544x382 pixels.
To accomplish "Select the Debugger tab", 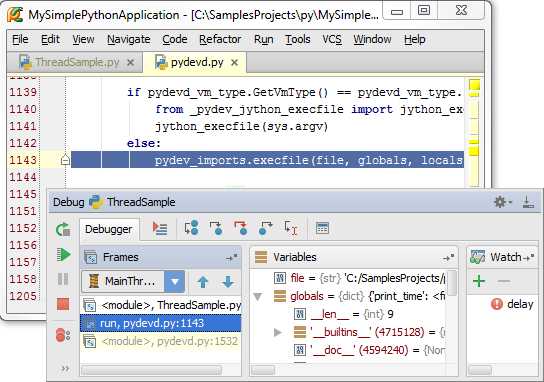I will click(109, 229).
